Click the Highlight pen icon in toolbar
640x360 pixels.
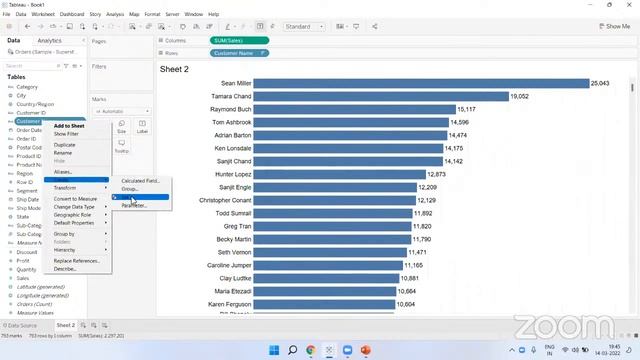[x=228, y=27]
